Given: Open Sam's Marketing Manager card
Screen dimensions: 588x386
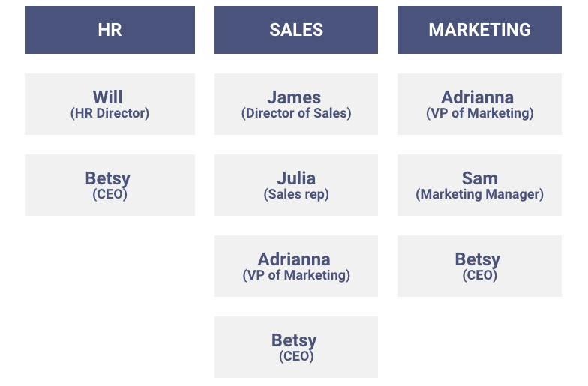Looking at the screenshot, I should tap(480, 185).
